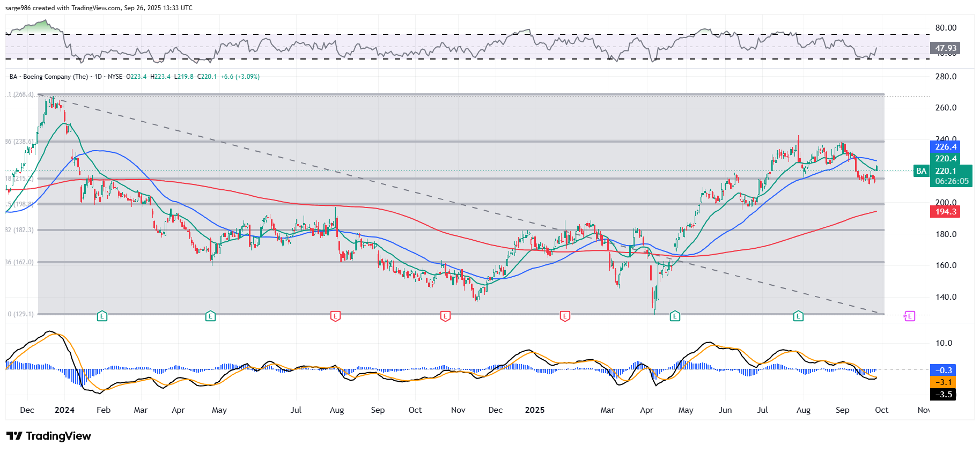Screen dimensions: 980x452
Task: Click the blue 226.4 moving average price label
Action: coord(945,147)
